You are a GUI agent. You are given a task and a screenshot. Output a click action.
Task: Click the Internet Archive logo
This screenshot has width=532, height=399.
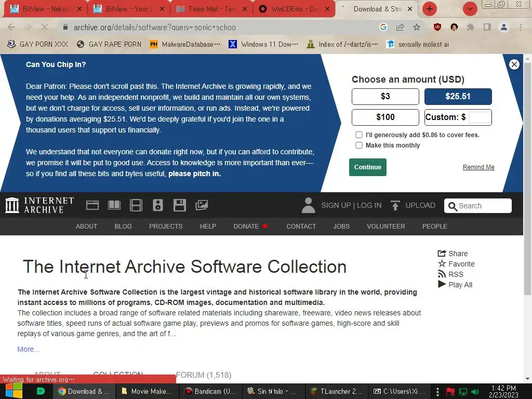pyautogui.click(x=39, y=205)
